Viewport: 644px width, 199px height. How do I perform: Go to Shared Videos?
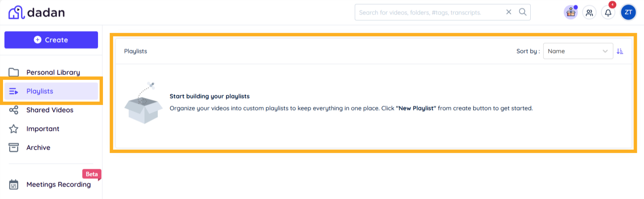pyautogui.click(x=50, y=110)
